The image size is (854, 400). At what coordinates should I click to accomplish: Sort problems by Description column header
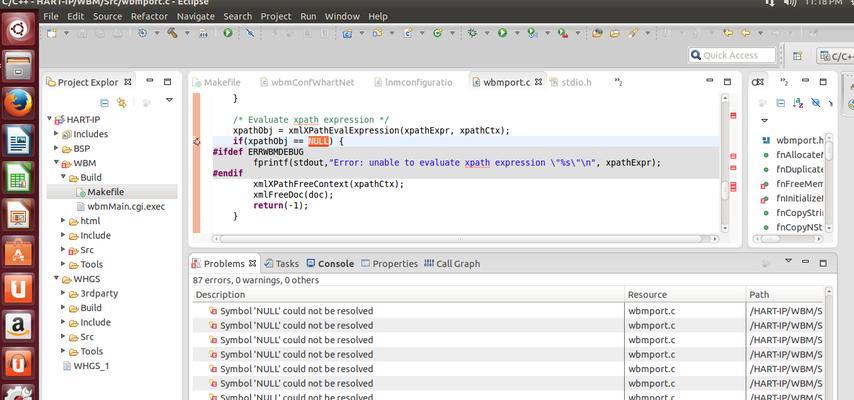[408, 294]
